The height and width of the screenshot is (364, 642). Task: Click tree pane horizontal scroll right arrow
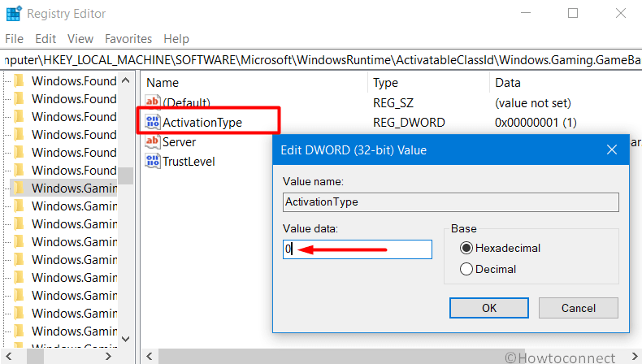coord(109,356)
